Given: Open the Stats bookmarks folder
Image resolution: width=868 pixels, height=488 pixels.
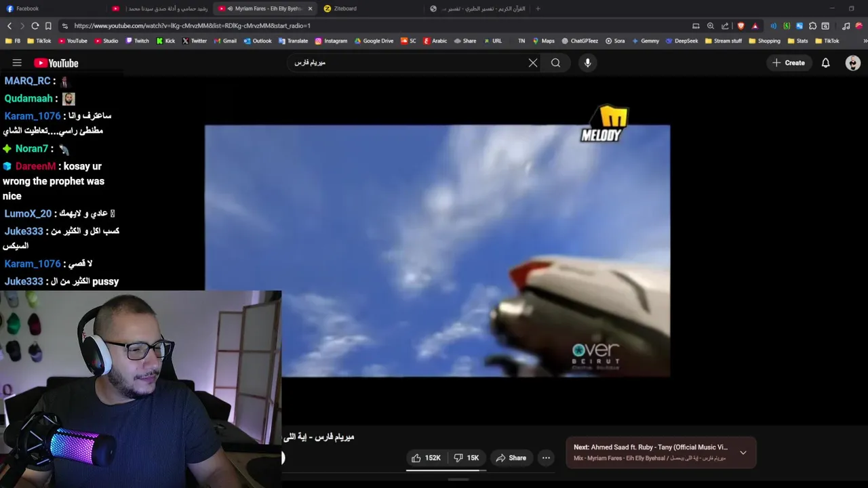Looking at the screenshot, I should coord(797,41).
